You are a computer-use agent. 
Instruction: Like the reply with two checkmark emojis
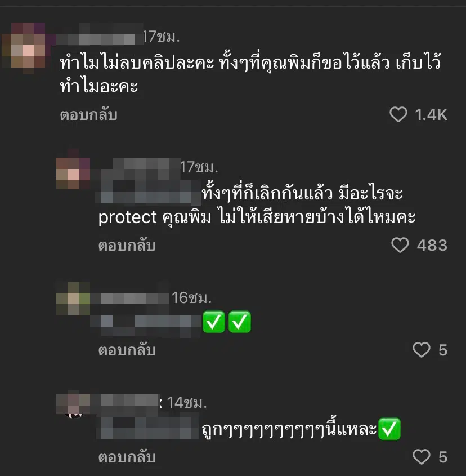point(422,350)
